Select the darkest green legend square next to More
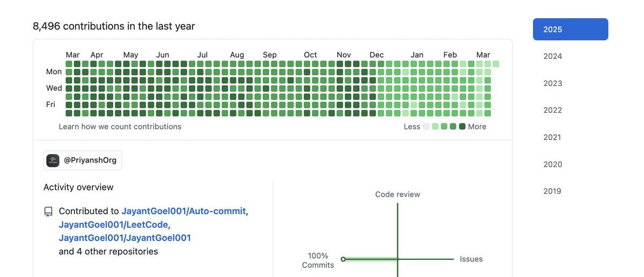 tap(462, 127)
